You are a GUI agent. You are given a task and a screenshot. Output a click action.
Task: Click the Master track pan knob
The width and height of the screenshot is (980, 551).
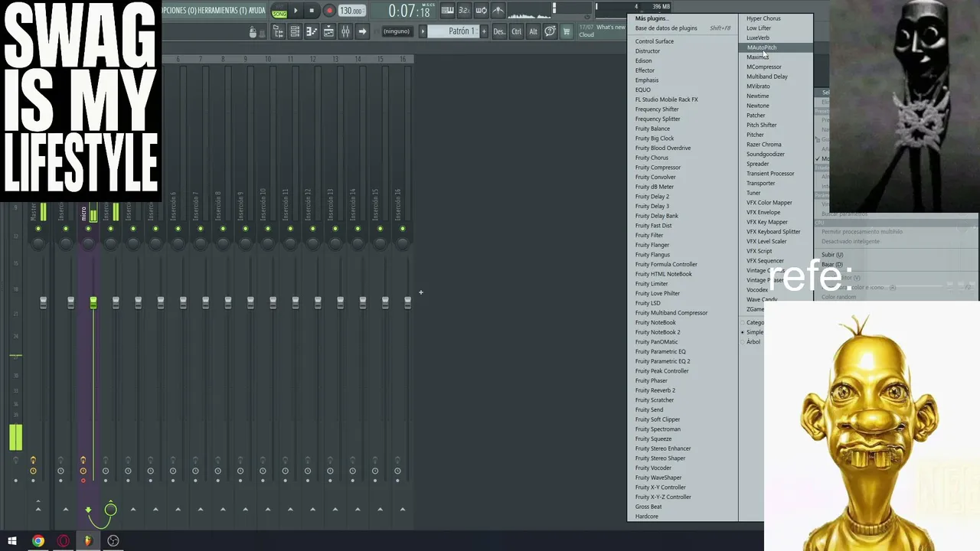[38, 243]
